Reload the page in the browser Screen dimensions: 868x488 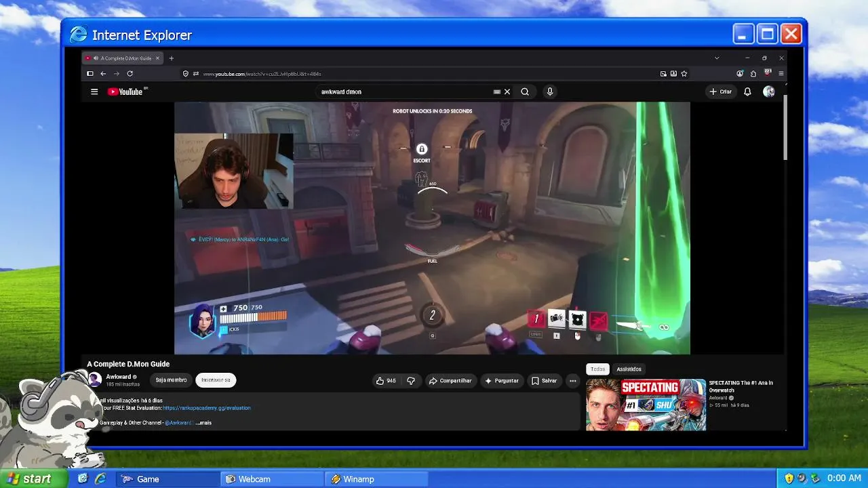pyautogui.click(x=130, y=74)
